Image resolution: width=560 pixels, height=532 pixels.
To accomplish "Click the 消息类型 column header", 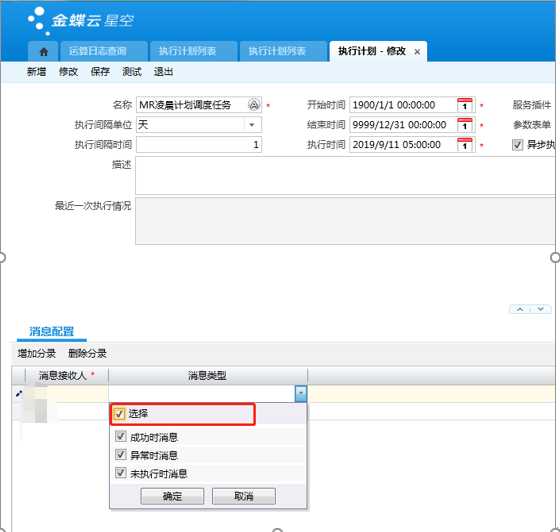I will point(208,376).
